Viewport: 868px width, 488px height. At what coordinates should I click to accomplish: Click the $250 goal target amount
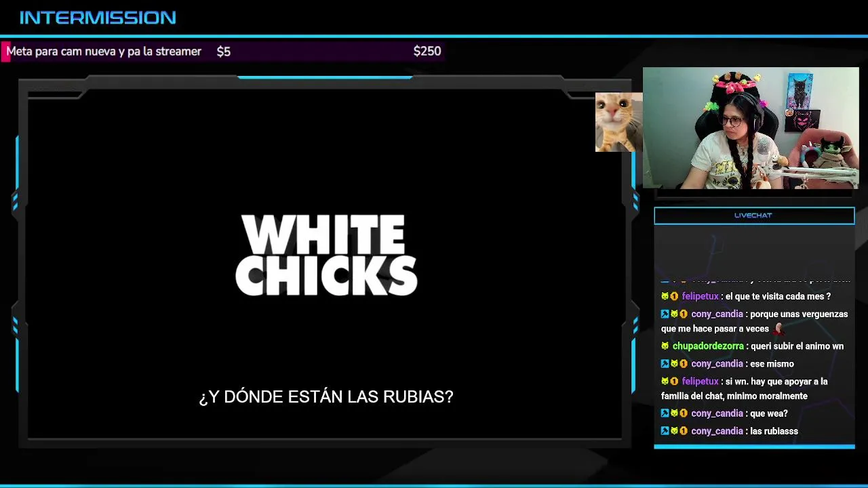[427, 52]
